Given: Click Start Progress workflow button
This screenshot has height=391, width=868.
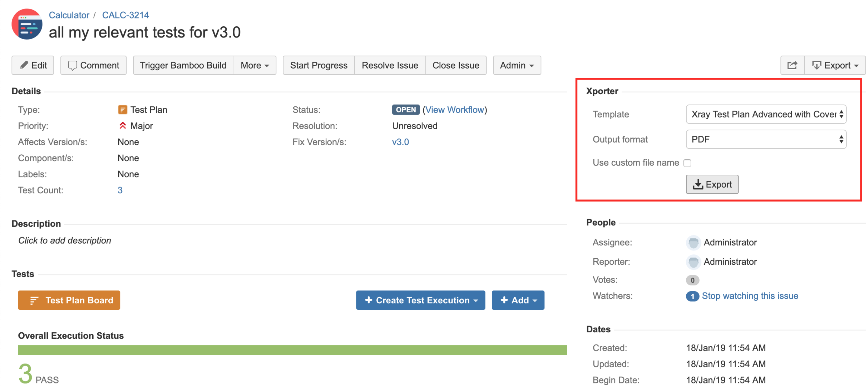Looking at the screenshot, I should [x=318, y=65].
